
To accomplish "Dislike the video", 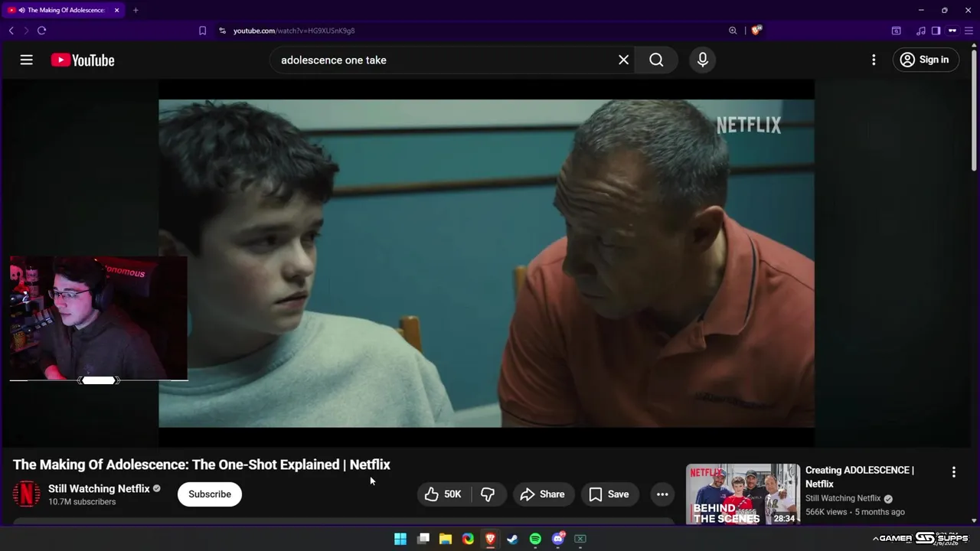I will click(488, 494).
